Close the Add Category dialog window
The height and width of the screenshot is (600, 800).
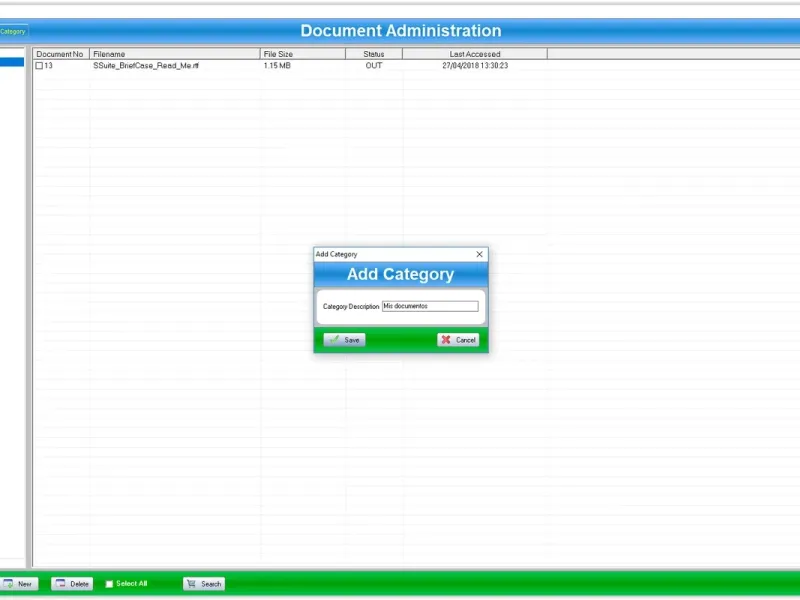click(x=479, y=254)
